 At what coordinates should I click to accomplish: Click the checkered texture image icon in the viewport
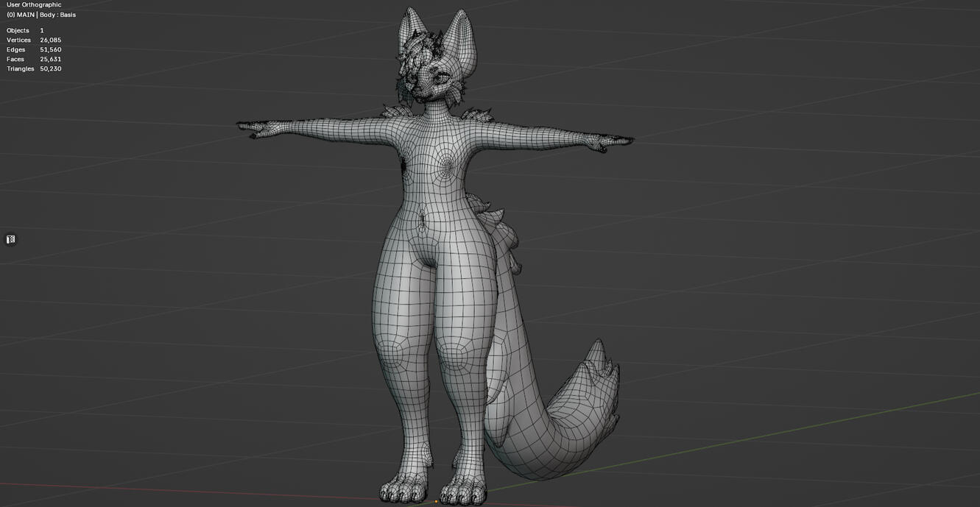10,238
